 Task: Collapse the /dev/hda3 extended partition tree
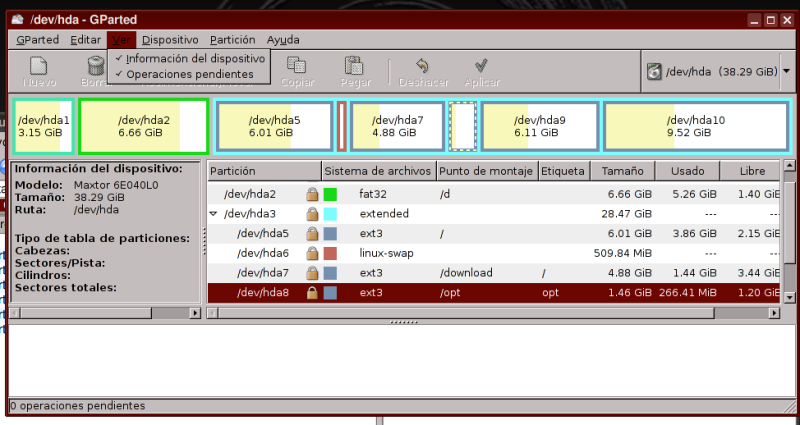pyautogui.click(x=213, y=214)
